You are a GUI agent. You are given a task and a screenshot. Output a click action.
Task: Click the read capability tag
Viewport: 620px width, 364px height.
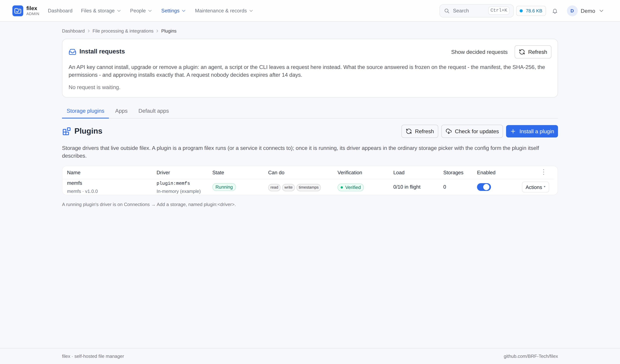[274, 187]
